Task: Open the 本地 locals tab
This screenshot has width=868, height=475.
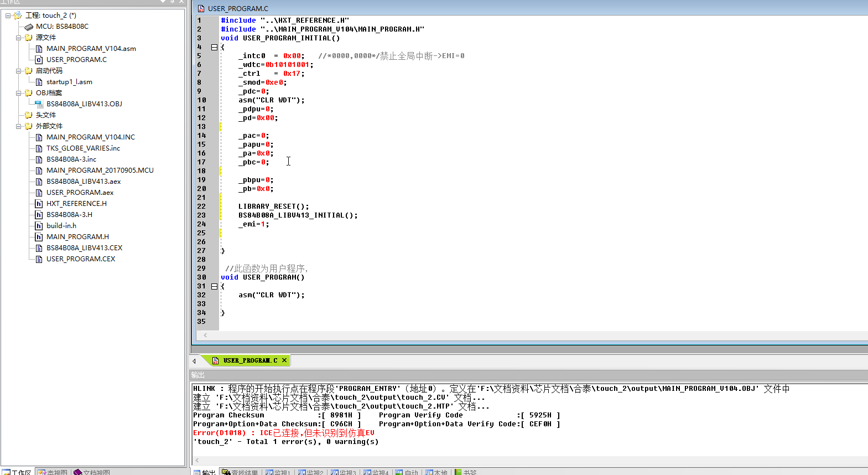Action: tap(437, 472)
